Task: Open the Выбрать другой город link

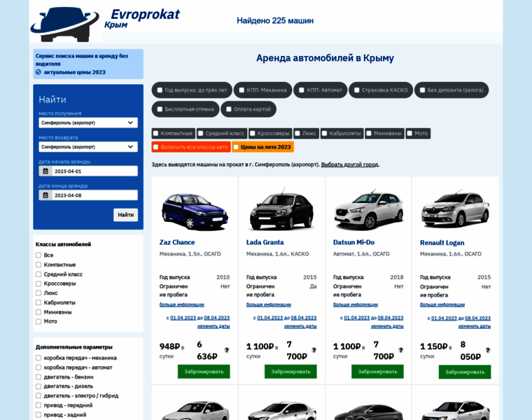Action: 349,164
